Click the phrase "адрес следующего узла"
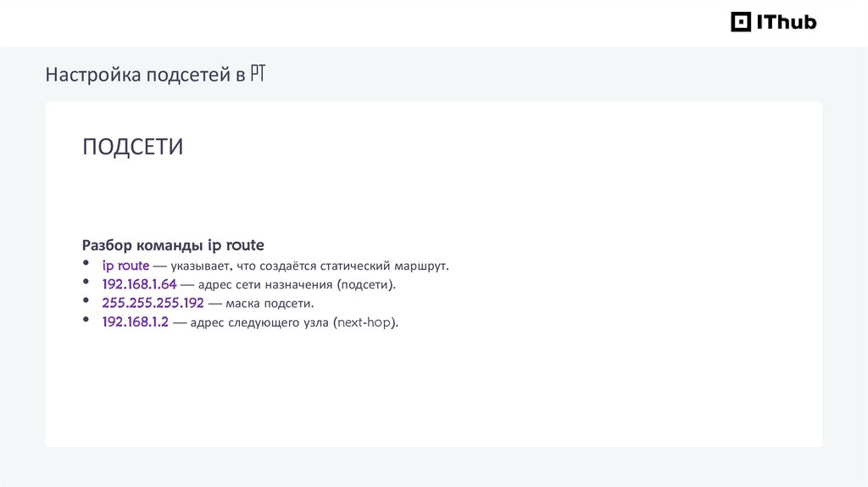Screen dimensions: 868x487 click(x=259, y=323)
